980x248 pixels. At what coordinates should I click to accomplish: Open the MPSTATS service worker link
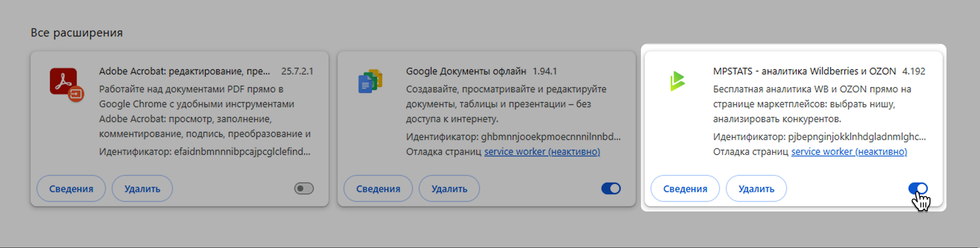click(849, 152)
